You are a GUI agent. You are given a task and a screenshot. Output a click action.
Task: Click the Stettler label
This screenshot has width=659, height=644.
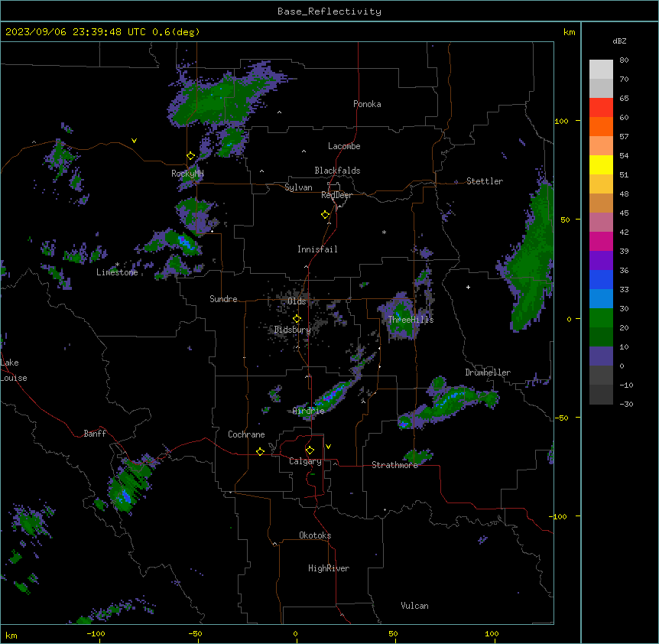[x=485, y=181]
